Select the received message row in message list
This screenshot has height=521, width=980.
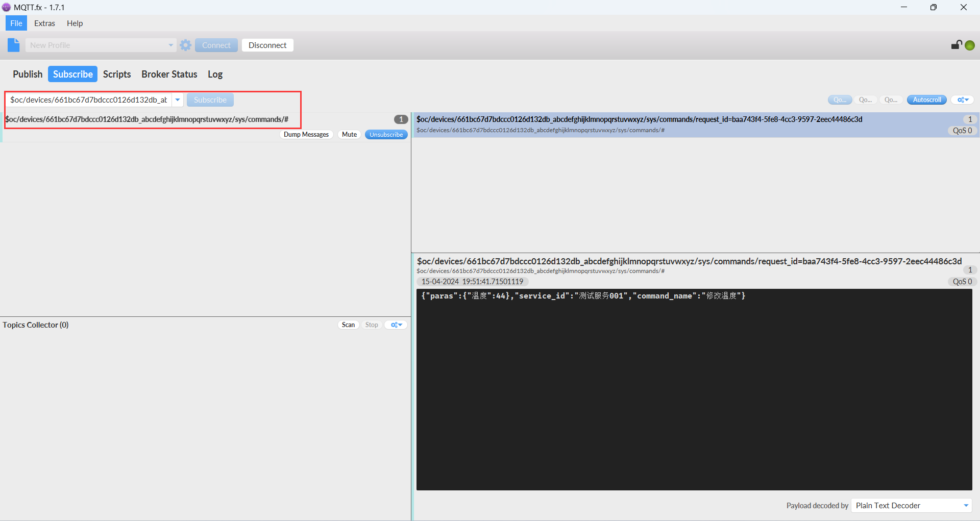[695, 125]
